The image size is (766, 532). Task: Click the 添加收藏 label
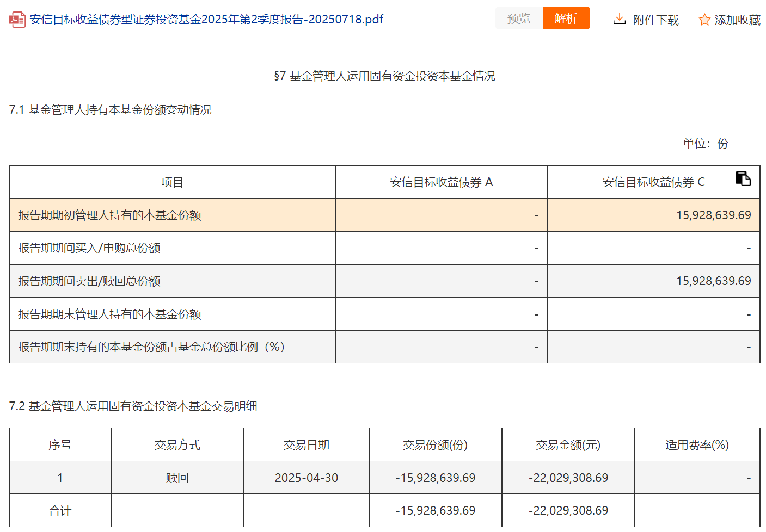click(x=737, y=20)
